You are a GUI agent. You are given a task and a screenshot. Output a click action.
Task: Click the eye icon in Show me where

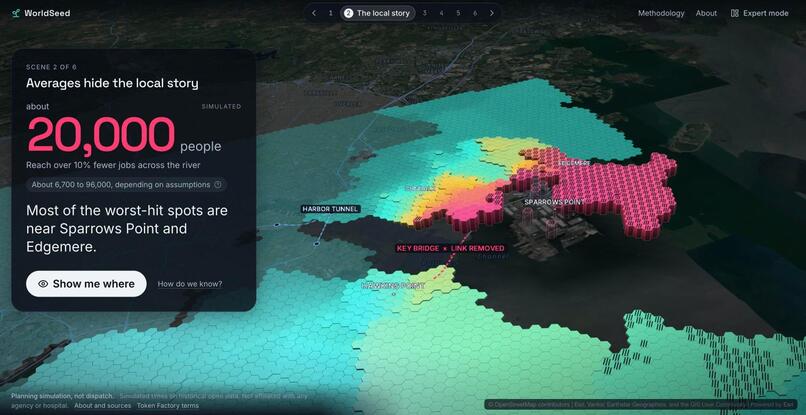[43, 284]
